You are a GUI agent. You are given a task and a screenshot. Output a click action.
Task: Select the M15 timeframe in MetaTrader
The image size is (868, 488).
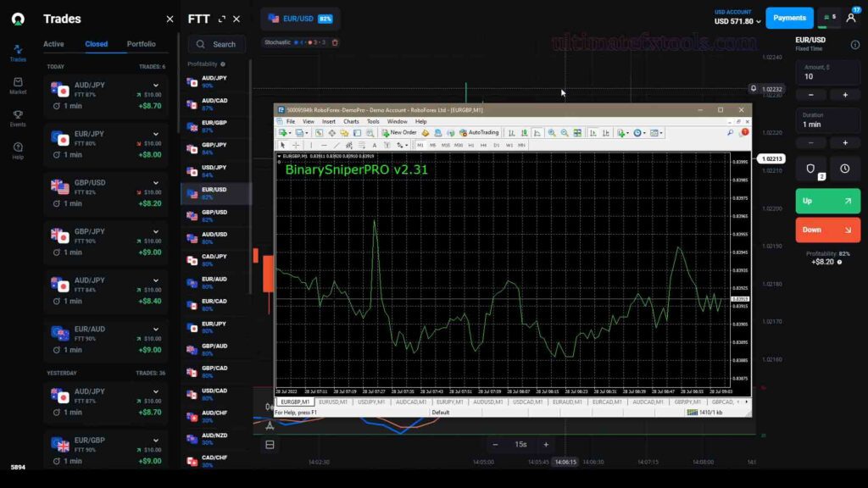pyautogui.click(x=446, y=145)
